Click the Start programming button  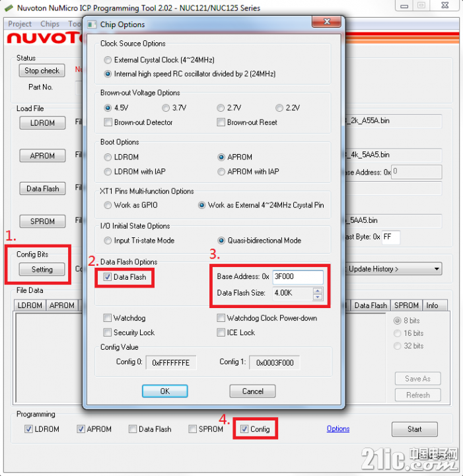coord(415,429)
